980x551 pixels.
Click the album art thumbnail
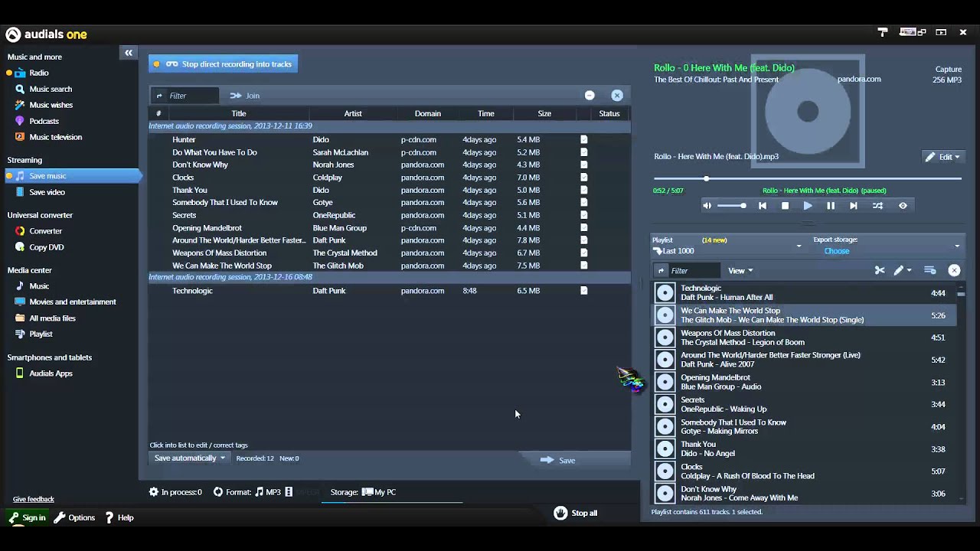click(x=808, y=111)
